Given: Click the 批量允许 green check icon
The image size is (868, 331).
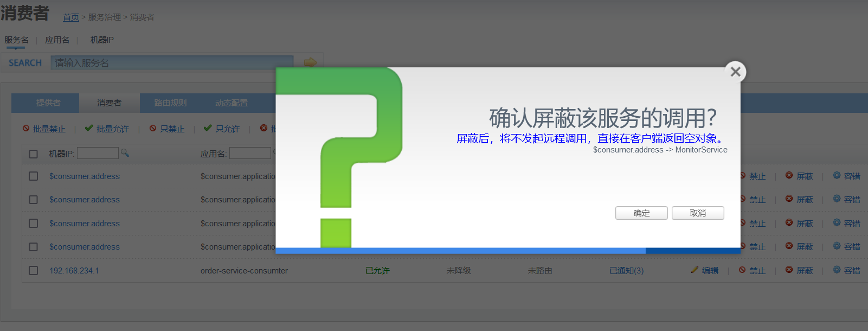Looking at the screenshot, I should coord(89,128).
